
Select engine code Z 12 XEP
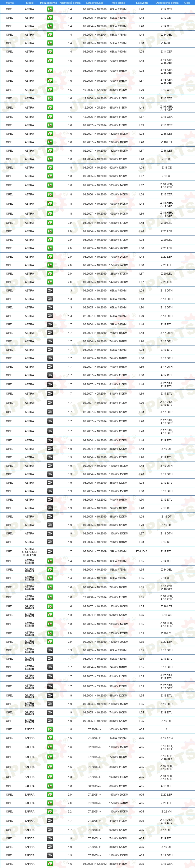pyautogui.click(x=166, y=17)
